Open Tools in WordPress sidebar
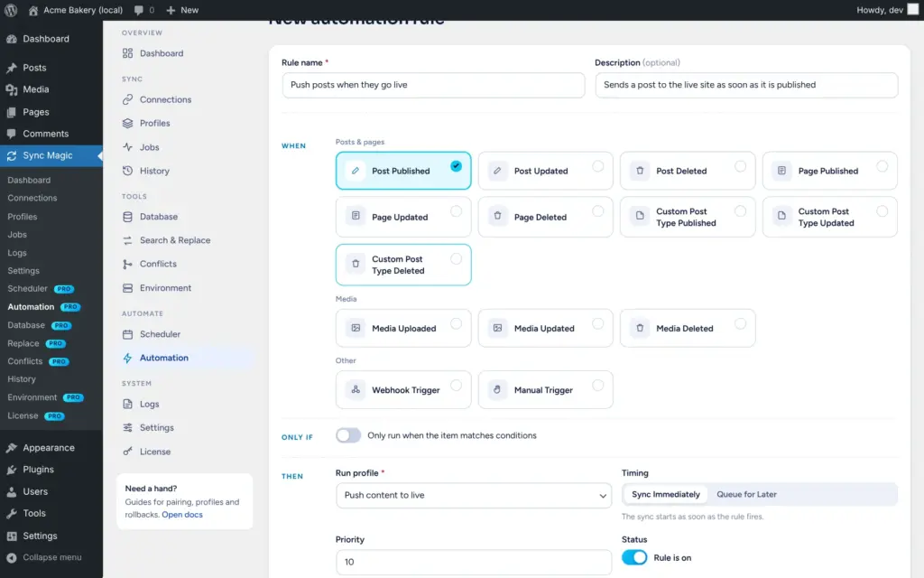 [x=34, y=514]
